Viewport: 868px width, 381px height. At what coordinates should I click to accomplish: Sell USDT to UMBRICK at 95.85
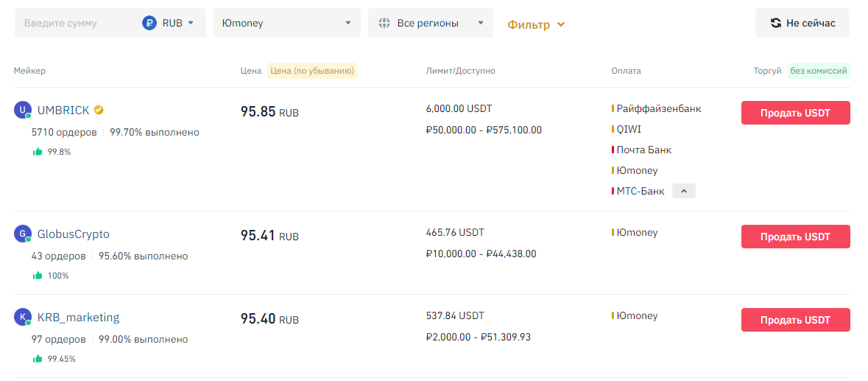click(795, 113)
